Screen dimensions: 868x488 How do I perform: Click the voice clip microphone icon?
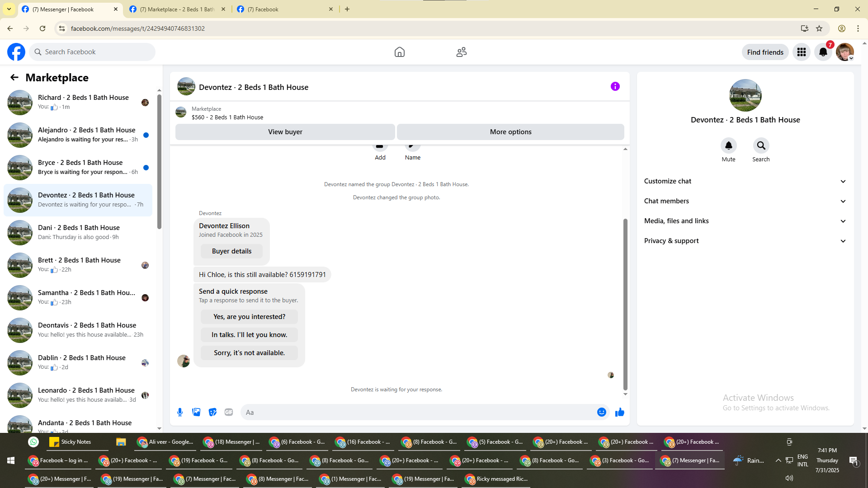180,412
